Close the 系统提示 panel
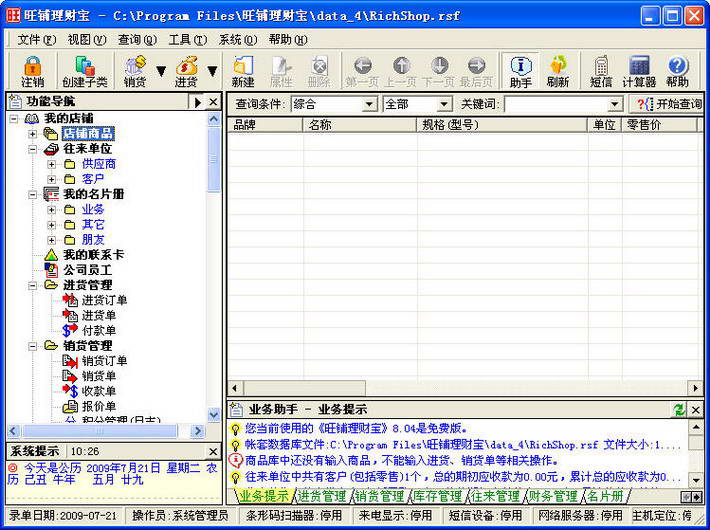Screen dimensions: 710x530 (213, 451)
